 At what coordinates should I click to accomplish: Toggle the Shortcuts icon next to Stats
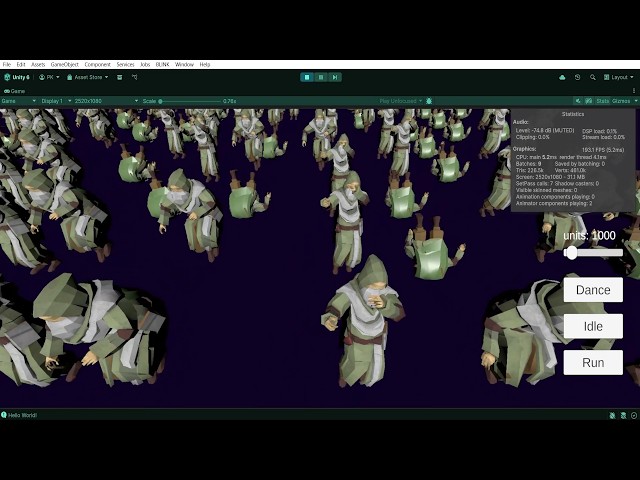pyautogui.click(x=589, y=101)
